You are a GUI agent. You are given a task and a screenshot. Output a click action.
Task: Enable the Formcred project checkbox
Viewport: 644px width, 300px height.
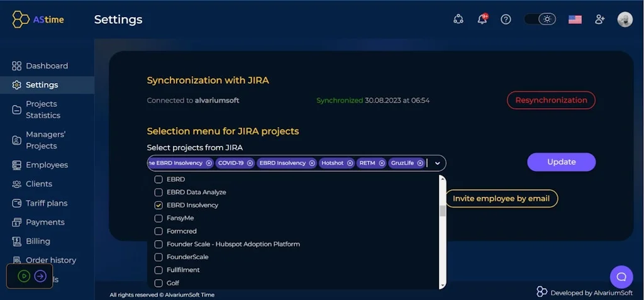[158, 231]
